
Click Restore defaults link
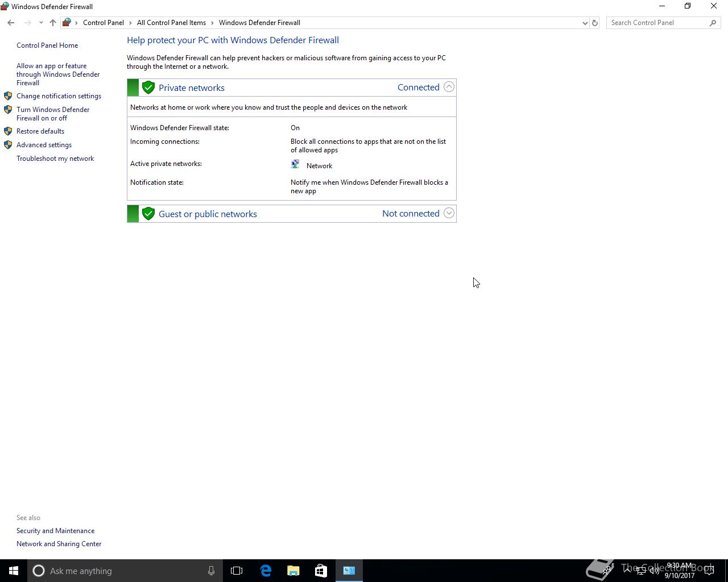click(x=40, y=131)
